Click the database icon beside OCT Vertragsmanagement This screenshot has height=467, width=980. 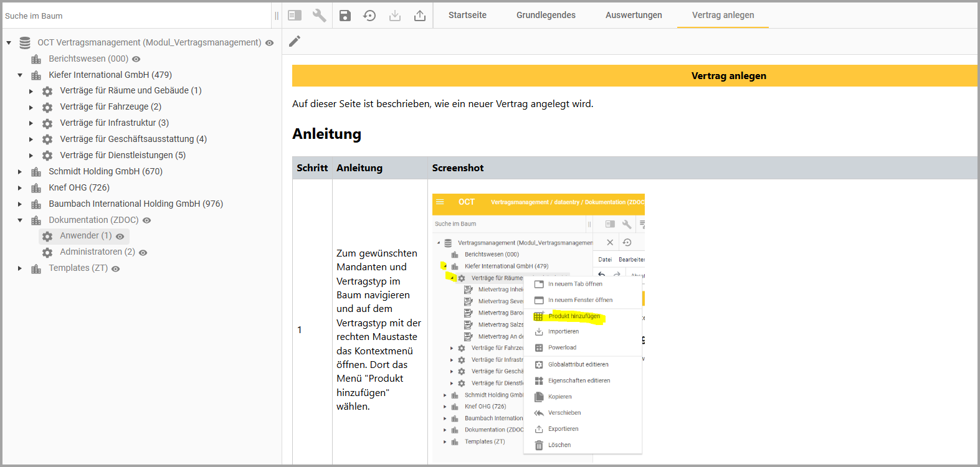[x=25, y=43]
